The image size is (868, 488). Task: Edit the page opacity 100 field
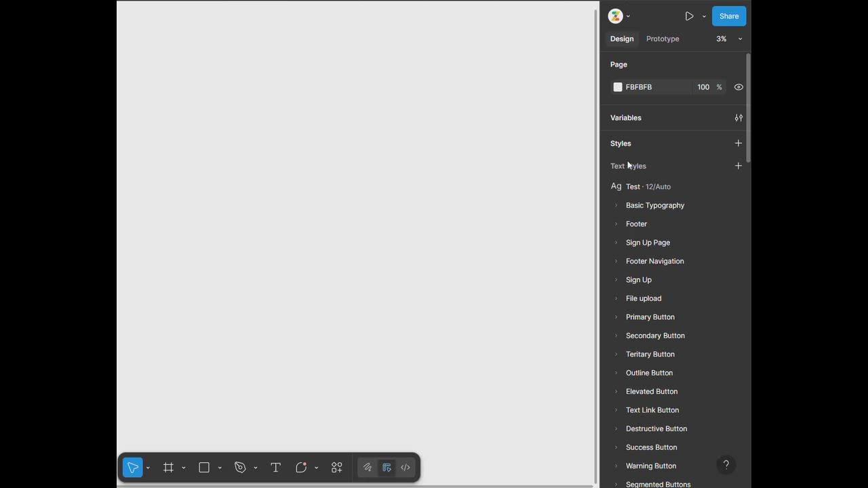[703, 87]
